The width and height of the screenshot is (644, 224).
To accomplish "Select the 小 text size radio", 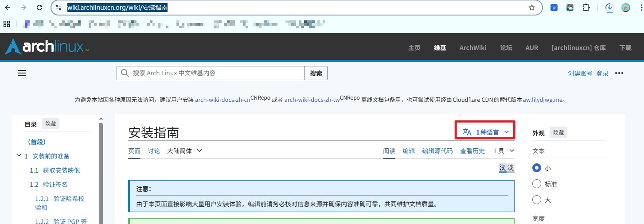I will click(537, 168).
